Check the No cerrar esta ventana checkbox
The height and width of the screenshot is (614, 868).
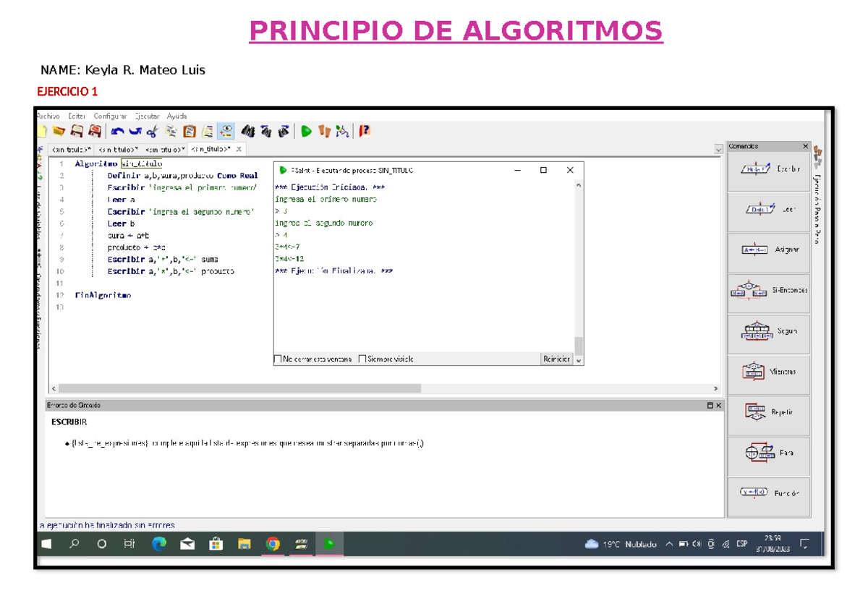tap(278, 359)
